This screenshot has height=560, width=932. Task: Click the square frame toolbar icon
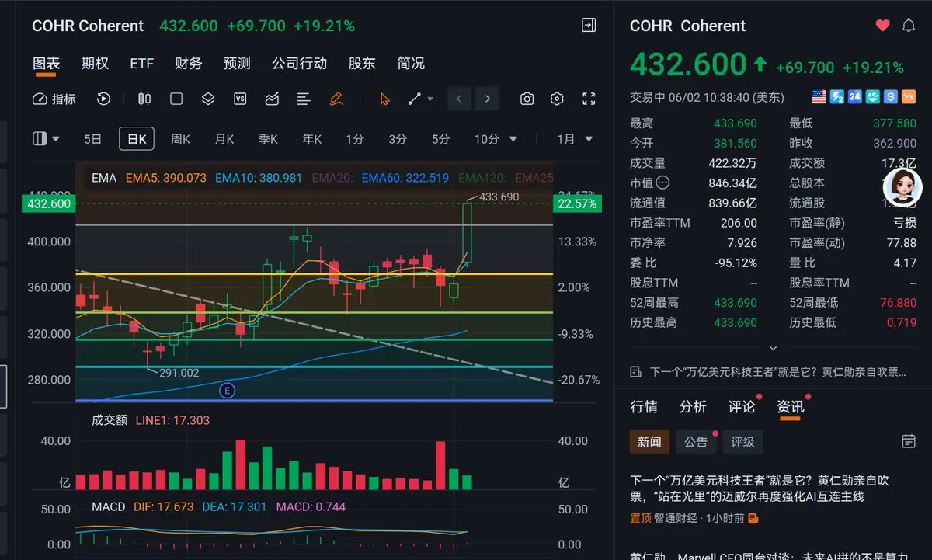[176, 99]
